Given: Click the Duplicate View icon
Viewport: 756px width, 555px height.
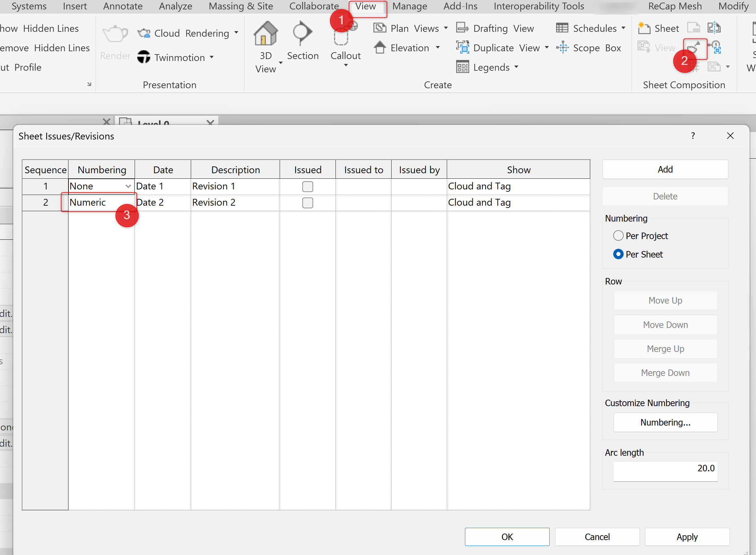Looking at the screenshot, I should point(462,47).
